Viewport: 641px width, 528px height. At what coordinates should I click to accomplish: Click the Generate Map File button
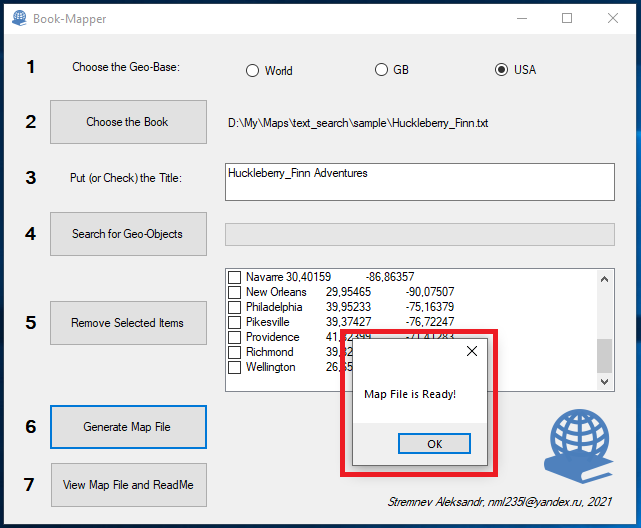click(x=128, y=427)
